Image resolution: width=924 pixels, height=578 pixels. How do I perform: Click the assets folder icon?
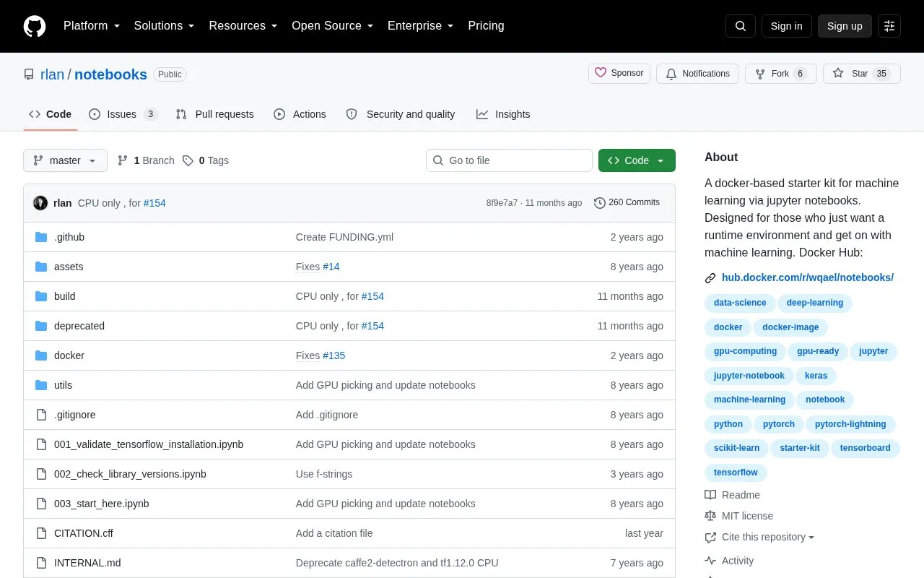point(41,267)
